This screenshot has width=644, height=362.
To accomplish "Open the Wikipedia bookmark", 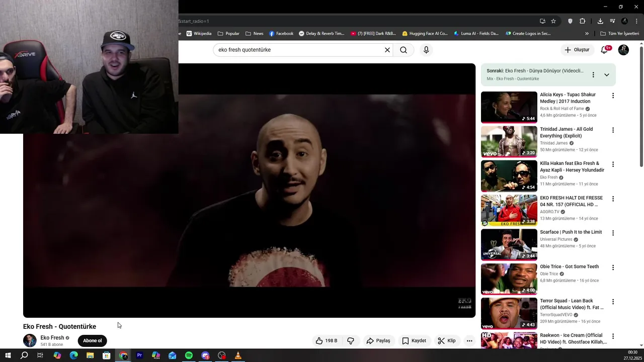I will (x=199, y=34).
